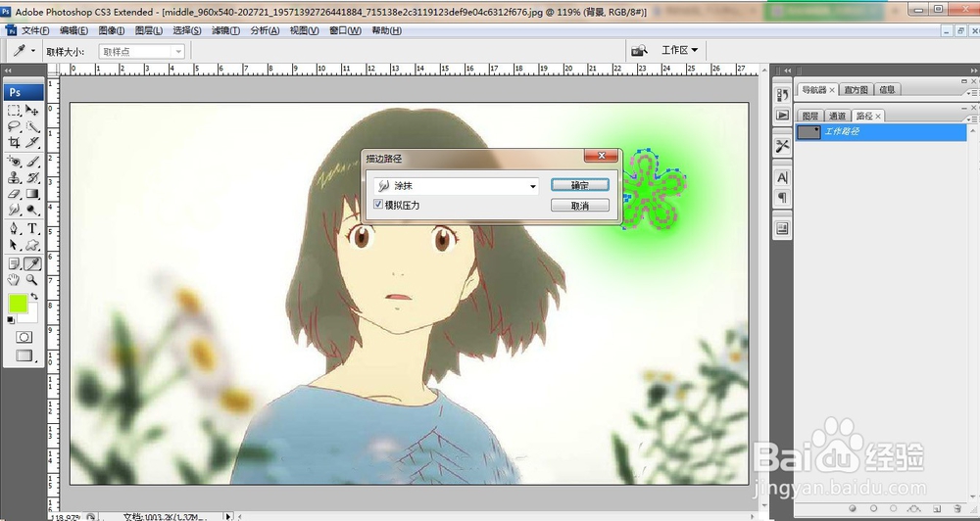980x521 pixels.
Task: Create new path icon
Action: coord(937,509)
